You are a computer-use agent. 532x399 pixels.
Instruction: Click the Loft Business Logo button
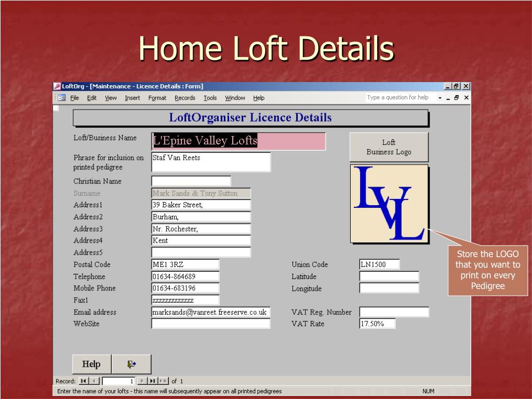point(389,147)
